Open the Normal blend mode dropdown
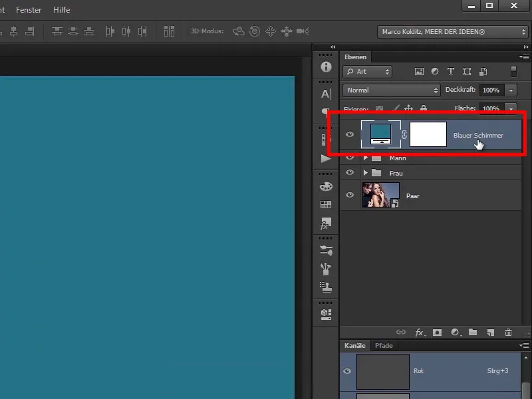 coord(392,90)
